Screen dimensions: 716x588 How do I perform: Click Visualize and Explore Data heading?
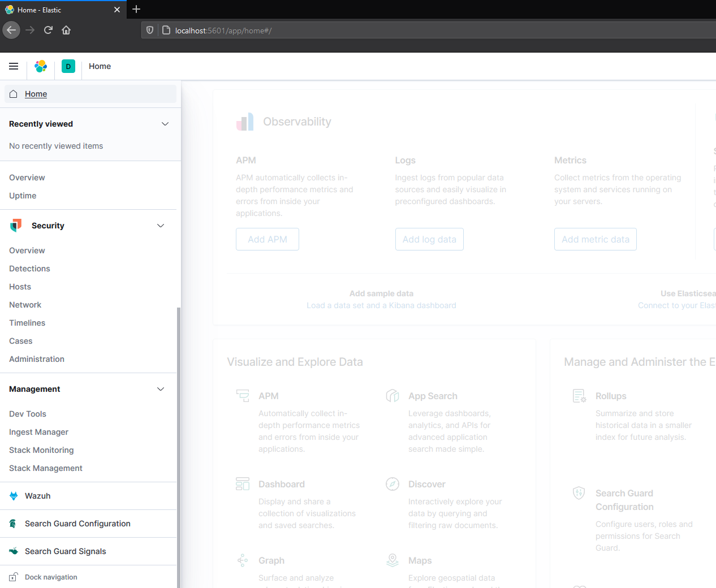295,362
